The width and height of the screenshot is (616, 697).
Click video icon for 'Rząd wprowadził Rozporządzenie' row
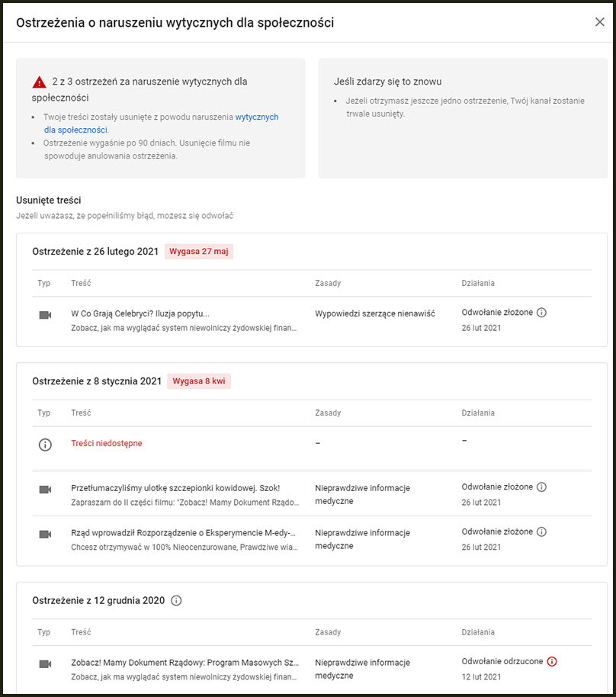click(45, 534)
